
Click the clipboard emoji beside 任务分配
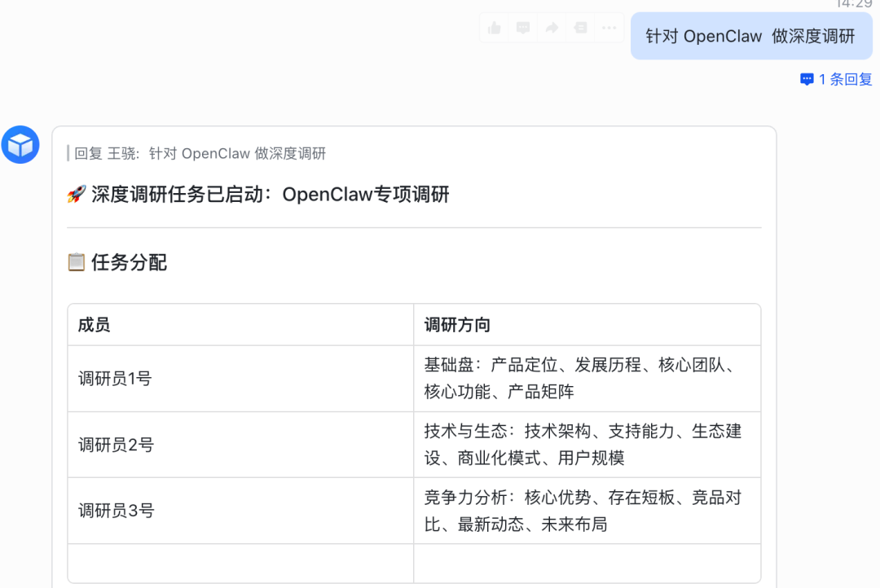pos(76,262)
